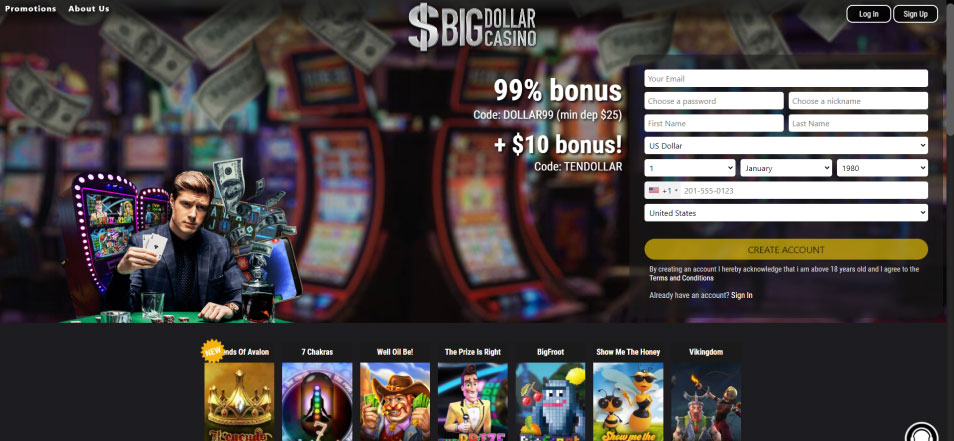Click the Log In button
The image size is (954, 441).
point(869,14)
